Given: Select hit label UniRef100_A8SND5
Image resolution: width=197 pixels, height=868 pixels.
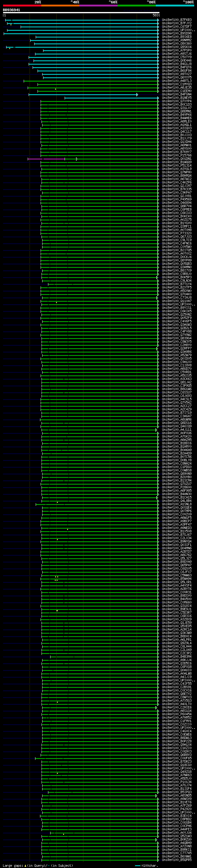Looking at the screenshot, I should pos(177,796).
